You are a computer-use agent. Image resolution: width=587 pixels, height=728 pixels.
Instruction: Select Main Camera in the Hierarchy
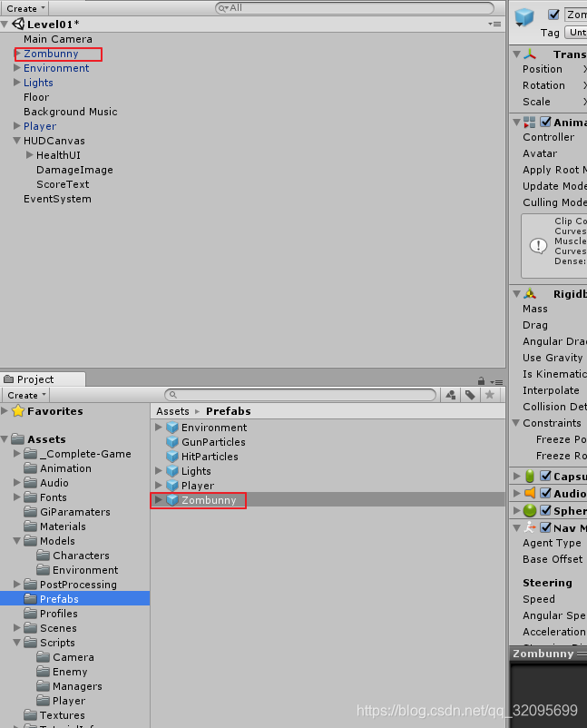[58, 39]
